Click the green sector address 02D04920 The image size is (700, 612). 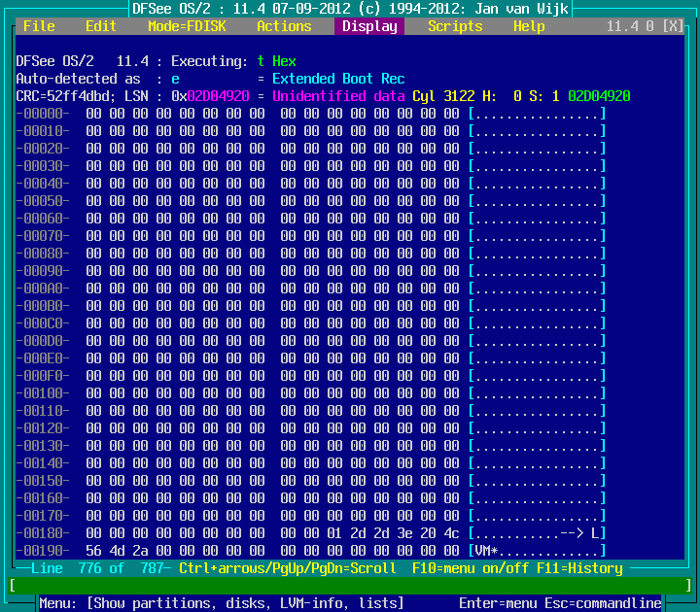599,96
